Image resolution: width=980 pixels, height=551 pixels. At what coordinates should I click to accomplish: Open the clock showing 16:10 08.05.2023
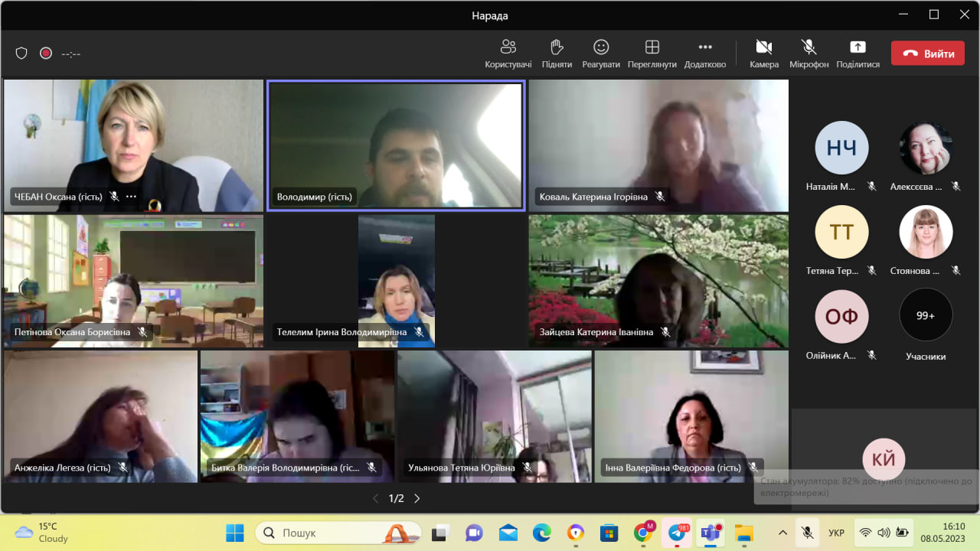(x=942, y=533)
